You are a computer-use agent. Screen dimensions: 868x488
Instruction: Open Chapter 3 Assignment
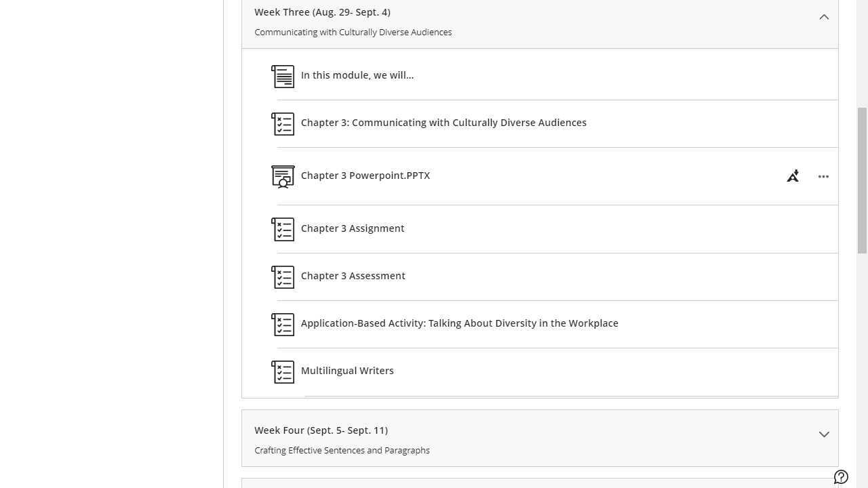pos(353,228)
